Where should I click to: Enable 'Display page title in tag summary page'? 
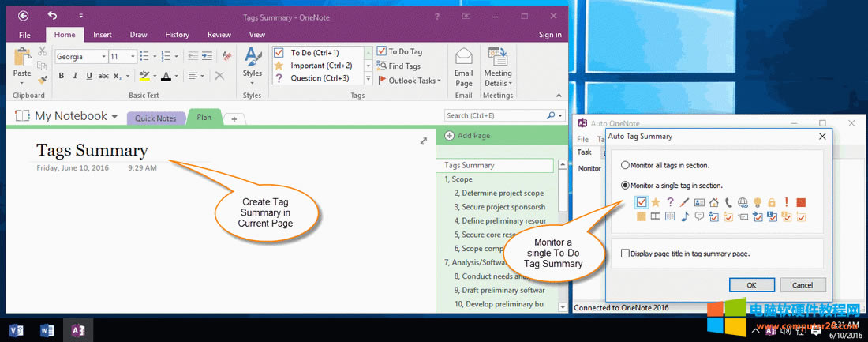click(x=626, y=254)
